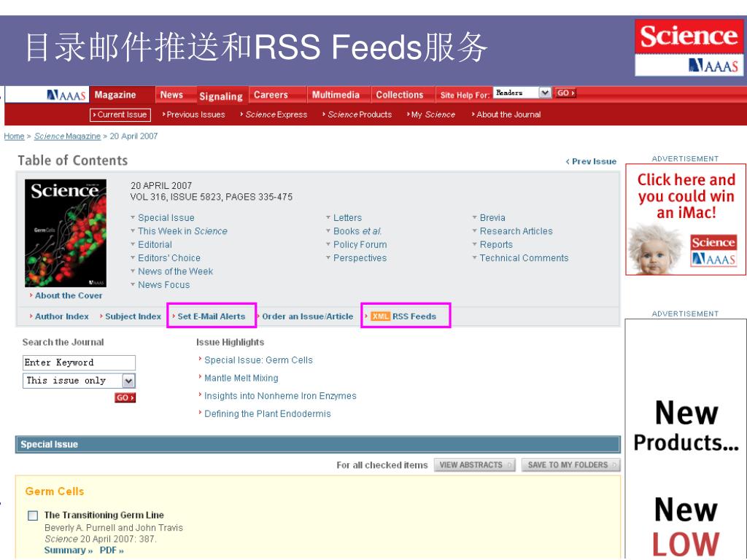Jump to Books et al. section
Screen dimensions: 747x560
click(357, 231)
